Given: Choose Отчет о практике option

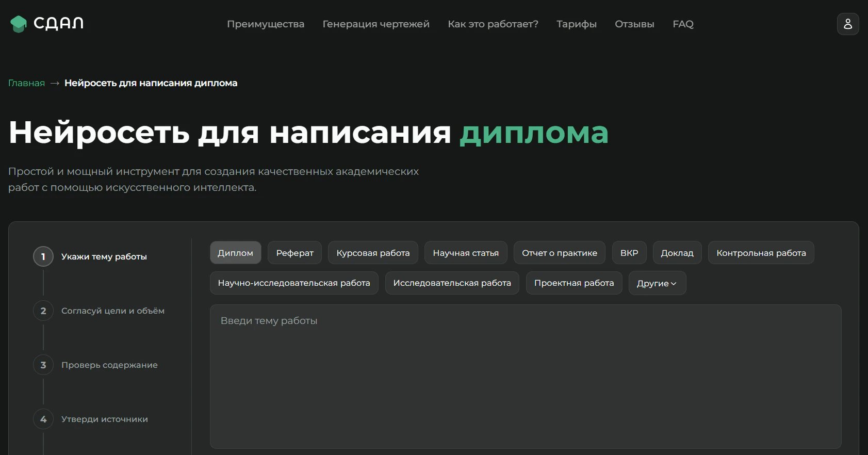Looking at the screenshot, I should [560, 253].
